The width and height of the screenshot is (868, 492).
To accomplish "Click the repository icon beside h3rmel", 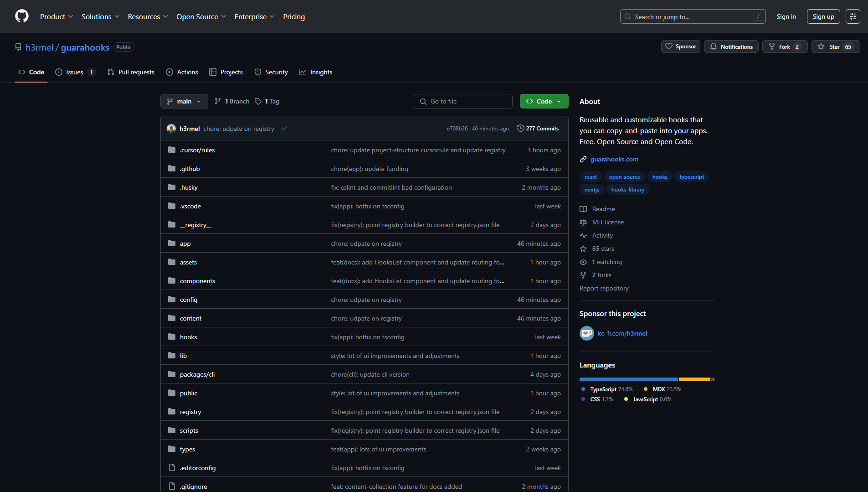I will (x=18, y=47).
